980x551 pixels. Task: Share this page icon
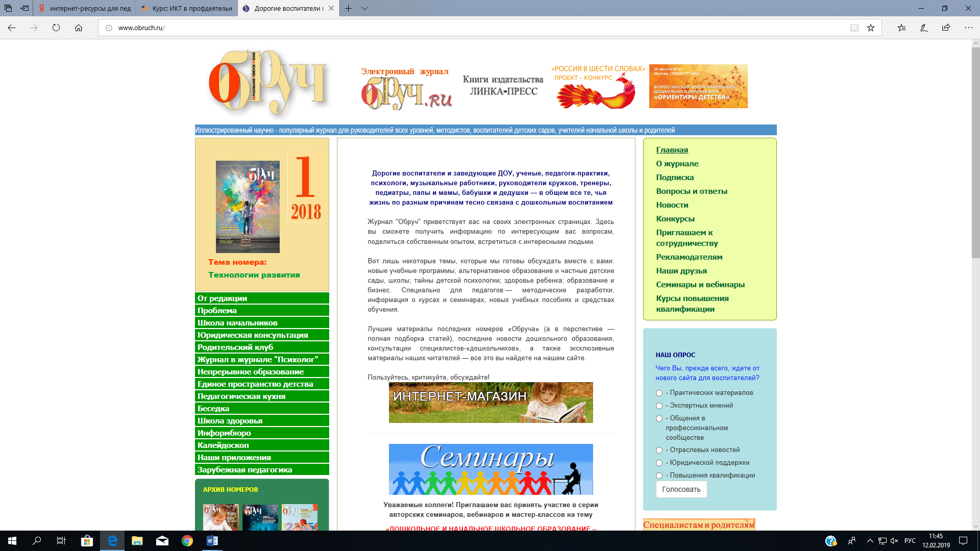946,28
